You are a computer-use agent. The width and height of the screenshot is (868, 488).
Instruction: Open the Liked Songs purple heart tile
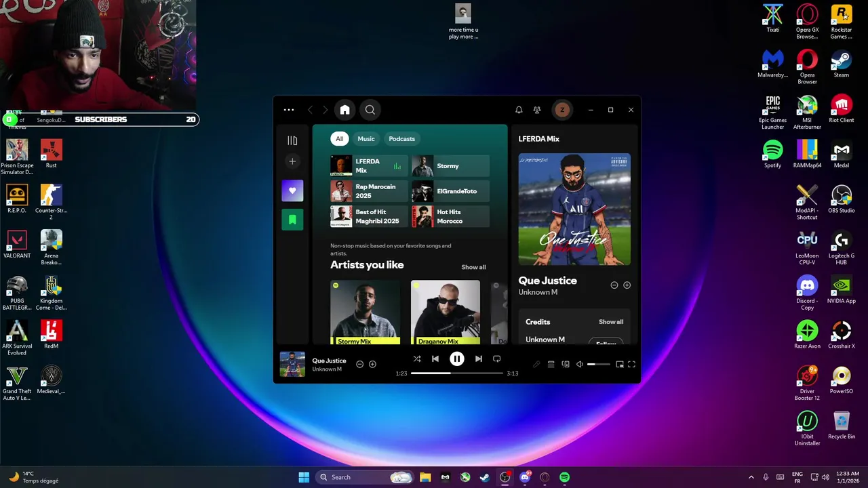[292, 191]
